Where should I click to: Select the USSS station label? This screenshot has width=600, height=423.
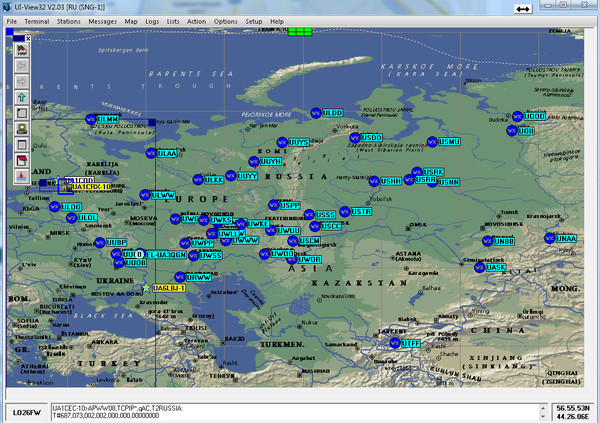pos(325,215)
